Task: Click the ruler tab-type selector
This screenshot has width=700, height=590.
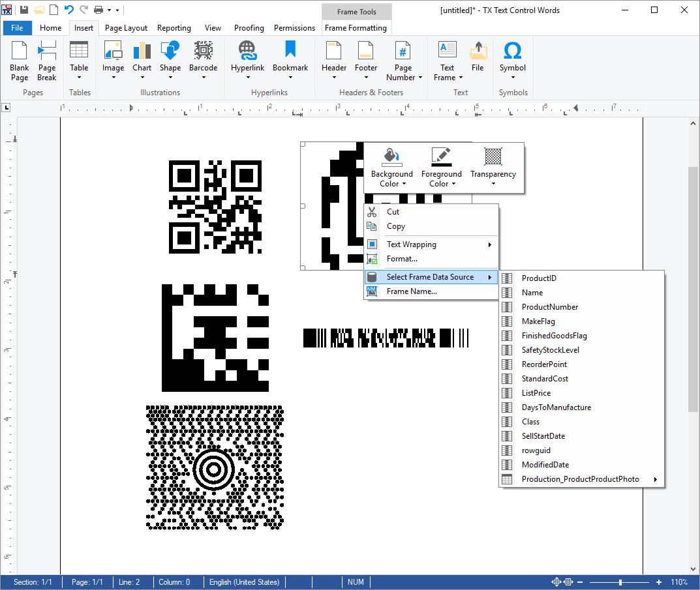Action: pos(7,108)
